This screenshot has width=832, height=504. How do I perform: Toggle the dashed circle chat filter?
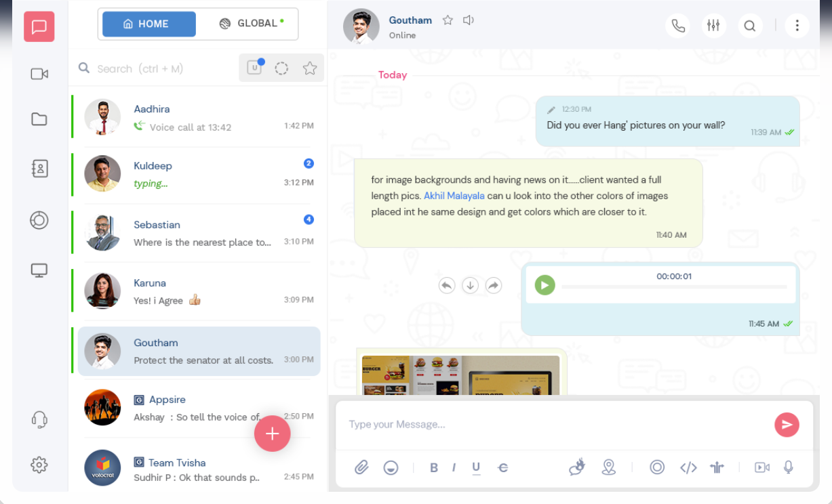coord(282,68)
